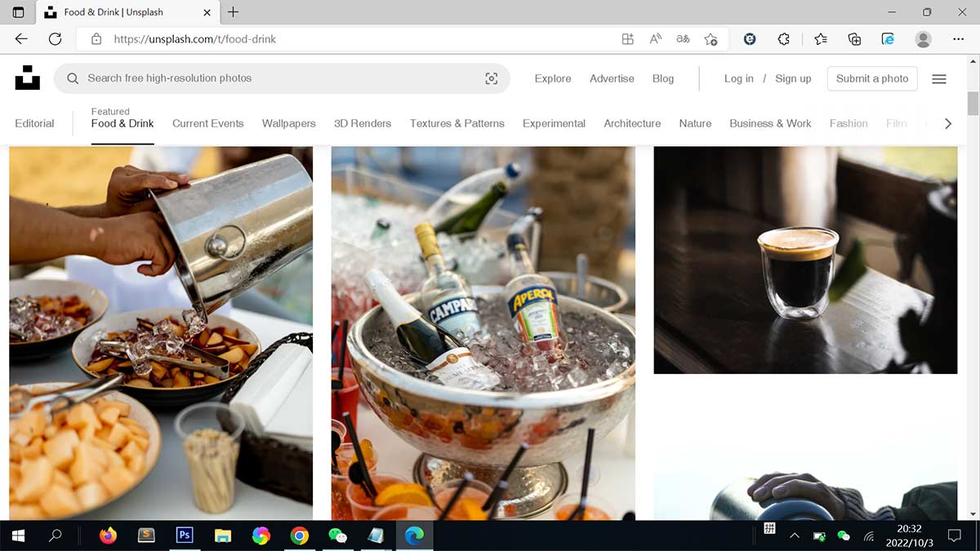Open the Unsplash hamburger menu
This screenshot has width=980, height=551.
[939, 78]
